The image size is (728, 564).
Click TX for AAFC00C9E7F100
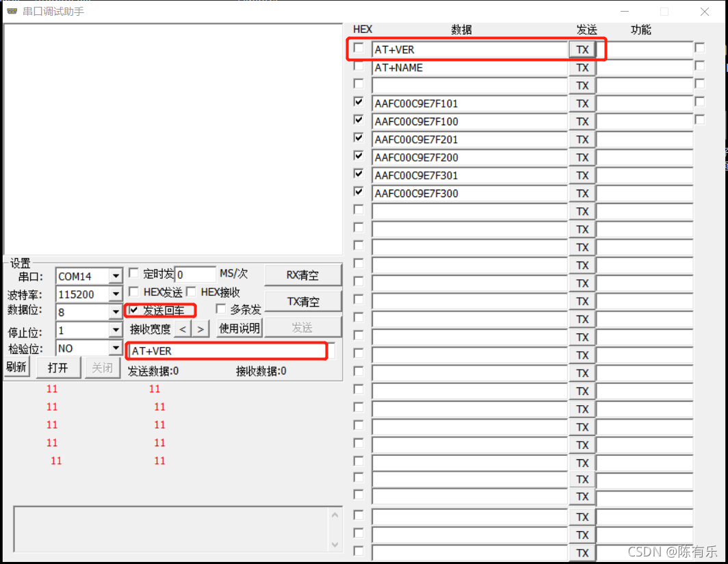coord(582,122)
